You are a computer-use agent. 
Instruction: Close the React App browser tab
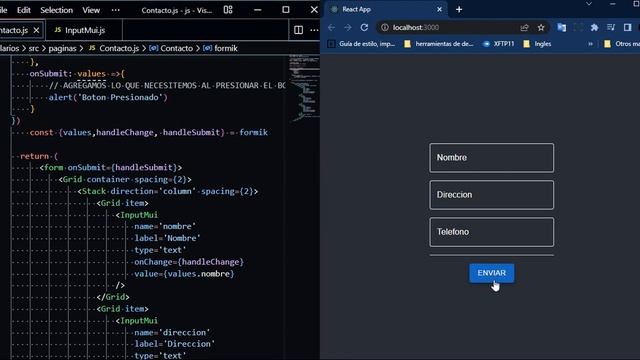(x=440, y=9)
